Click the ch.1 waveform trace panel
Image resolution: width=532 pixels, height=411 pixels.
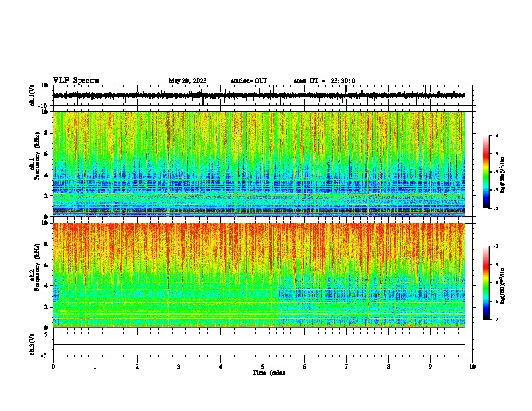click(263, 95)
